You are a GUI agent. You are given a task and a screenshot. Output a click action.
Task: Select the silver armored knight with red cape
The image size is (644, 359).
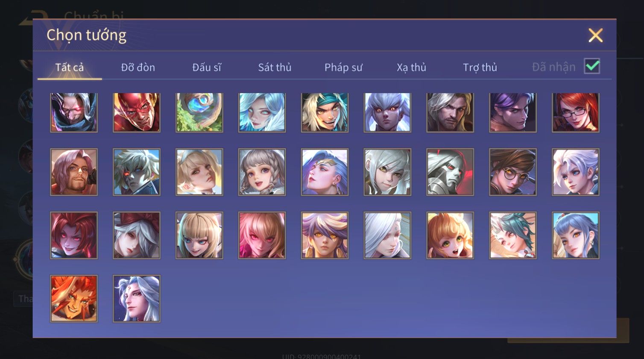click(450, 172)
